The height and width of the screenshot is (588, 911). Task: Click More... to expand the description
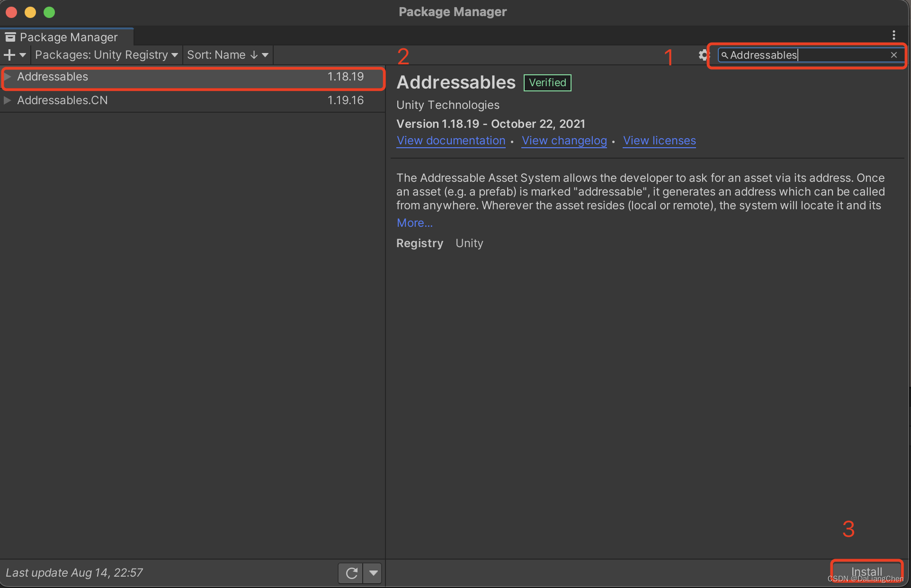pyautogui.click(x=414, y=223)
